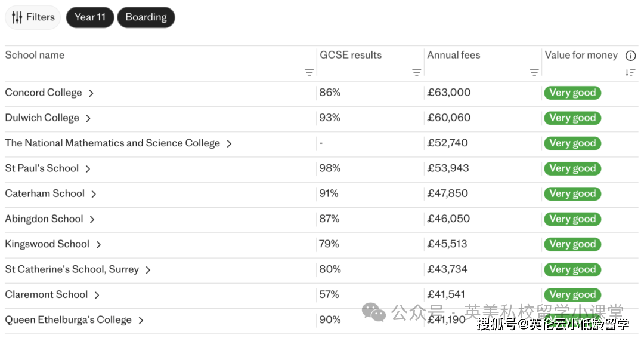This screenshot has width=644, height=338.
Task: Open the Annual fees column filter icon
Action: 534,73
